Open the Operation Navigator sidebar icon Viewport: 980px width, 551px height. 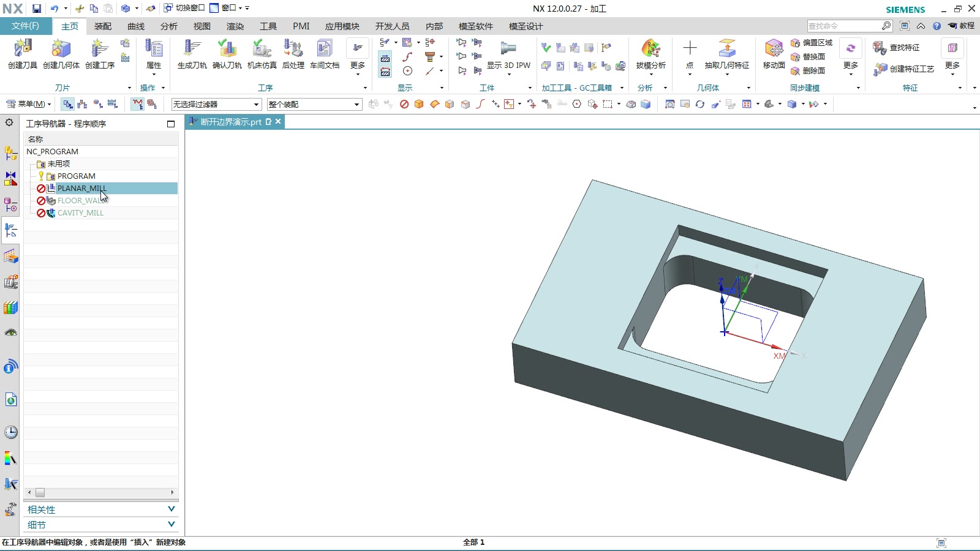pos(10,231)
